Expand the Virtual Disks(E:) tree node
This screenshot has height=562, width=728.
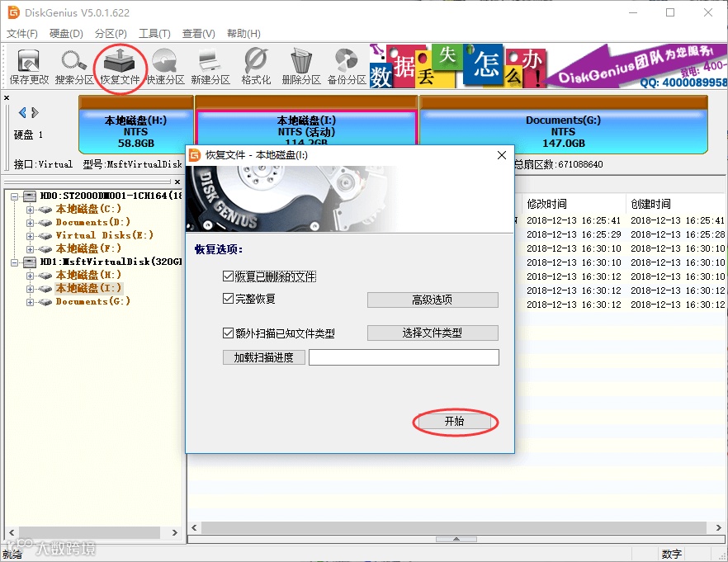[31, 236]
